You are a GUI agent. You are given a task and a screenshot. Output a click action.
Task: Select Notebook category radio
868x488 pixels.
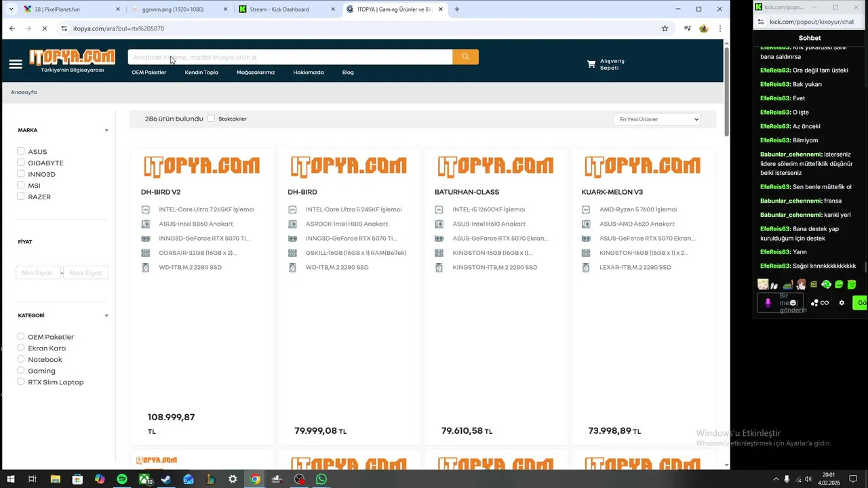click(21, 359)
